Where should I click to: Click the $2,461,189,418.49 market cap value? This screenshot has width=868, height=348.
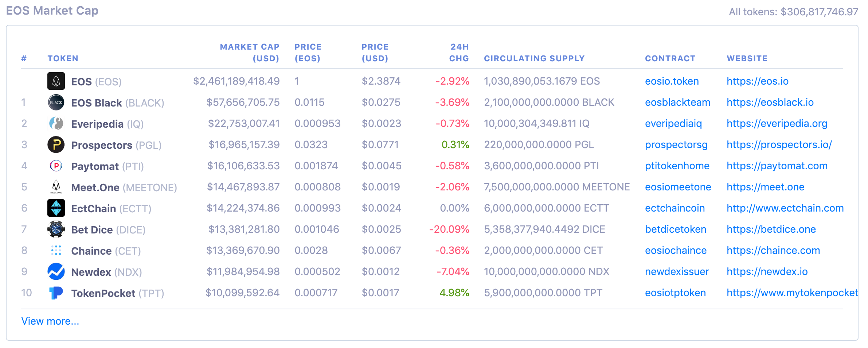(x=236, y=81)
